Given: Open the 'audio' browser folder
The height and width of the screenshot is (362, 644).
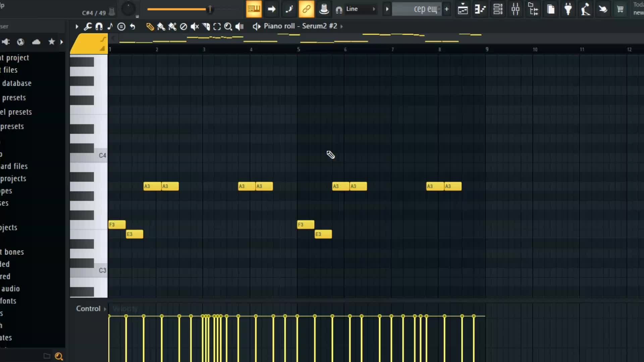Looking at the screenshot, I should tap(10, 289).
